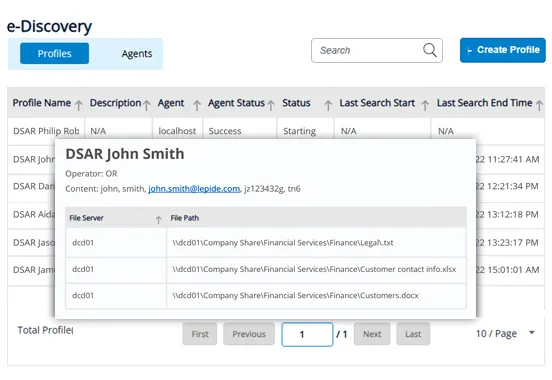Click the Create Profile button
This screenshot has height=380, width=552.
(x=502, y=50)
